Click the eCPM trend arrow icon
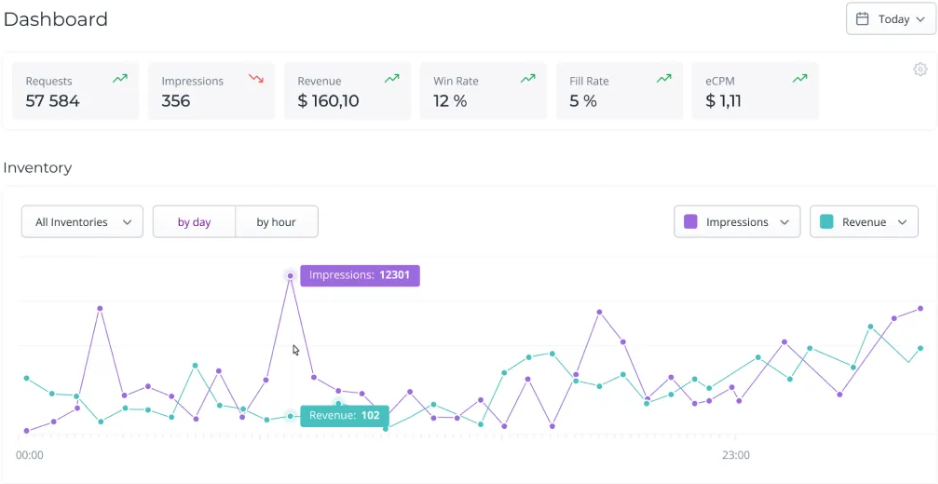 [800, 78]
